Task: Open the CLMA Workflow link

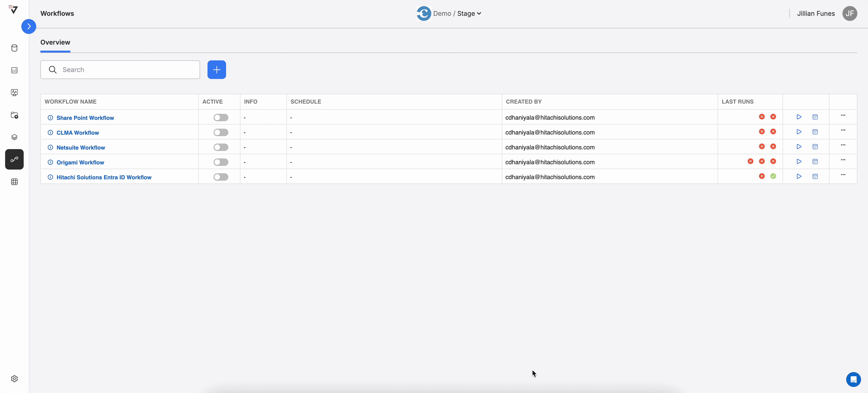Action: pyautogui.click(x=78, y=133)
